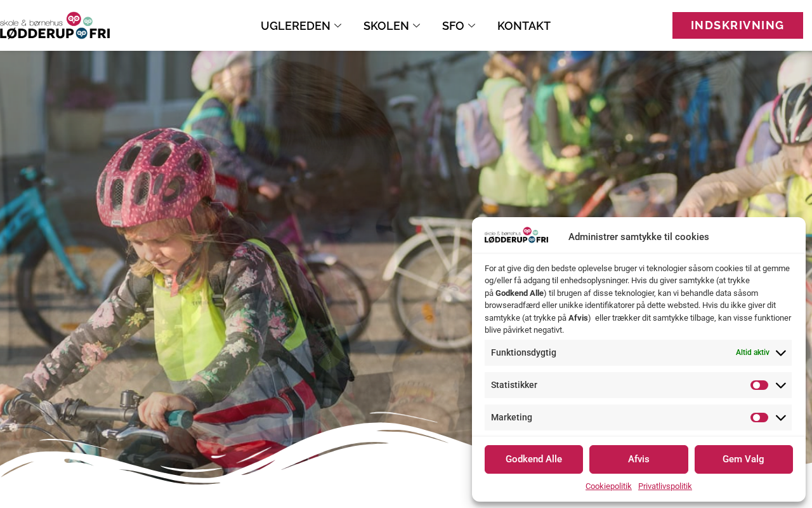Click the INDSKRIVNING button
Viewport: 812px width, 508px height.
738,25
